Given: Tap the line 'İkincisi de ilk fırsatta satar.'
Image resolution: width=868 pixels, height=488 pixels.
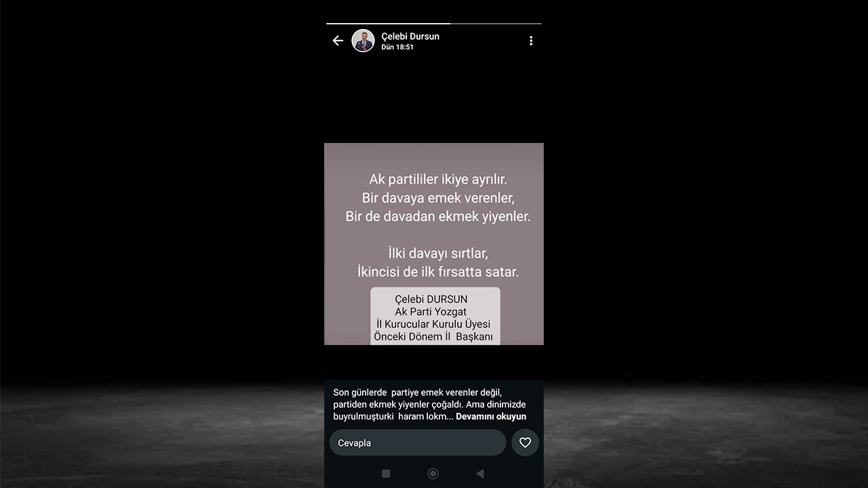Looking at the screenshot, I should [x=437, y=272].
